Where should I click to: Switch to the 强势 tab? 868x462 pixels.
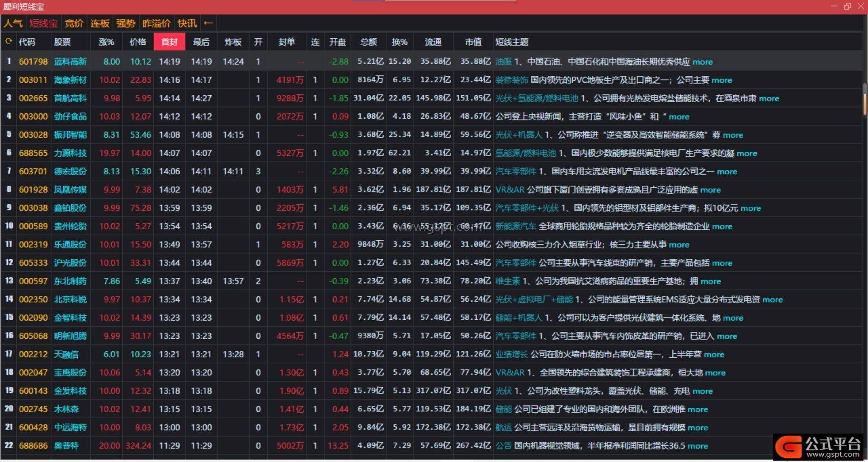click(x=126, y=23)
